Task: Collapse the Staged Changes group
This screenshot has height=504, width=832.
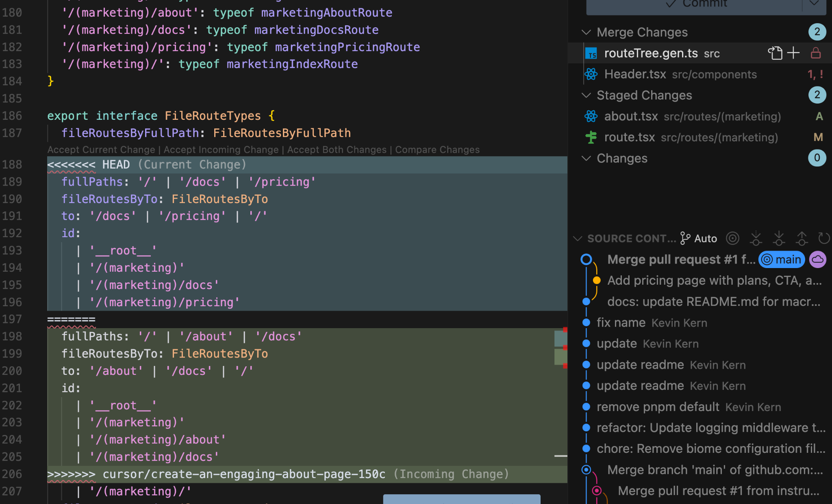Action: pyautogui.click(x=586, y=95)
